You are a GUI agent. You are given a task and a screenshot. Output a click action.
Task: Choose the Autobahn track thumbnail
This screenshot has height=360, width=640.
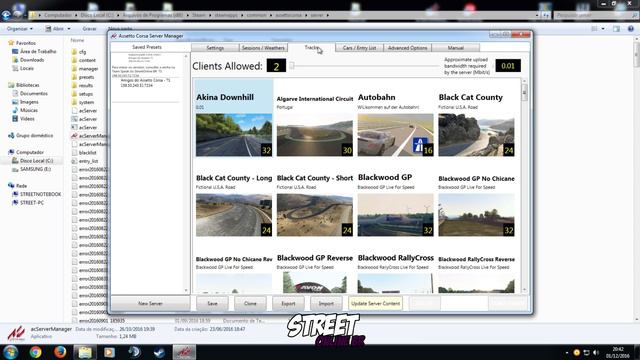click(396, 135)
